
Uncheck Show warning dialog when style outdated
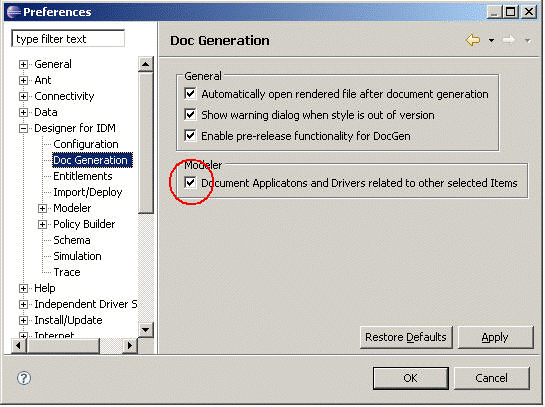tap(190, 115)
